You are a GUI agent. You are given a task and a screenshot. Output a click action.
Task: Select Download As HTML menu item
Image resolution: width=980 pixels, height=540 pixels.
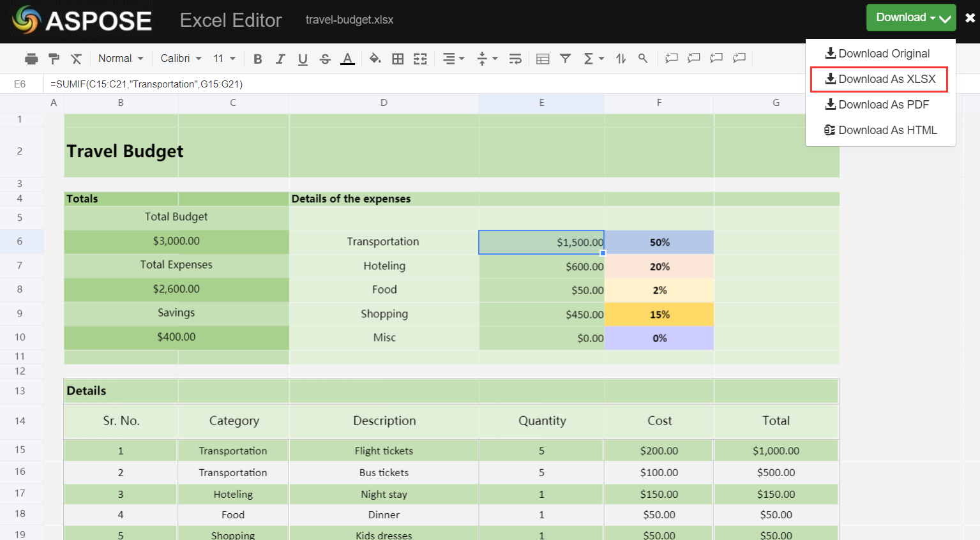[880, 130]
